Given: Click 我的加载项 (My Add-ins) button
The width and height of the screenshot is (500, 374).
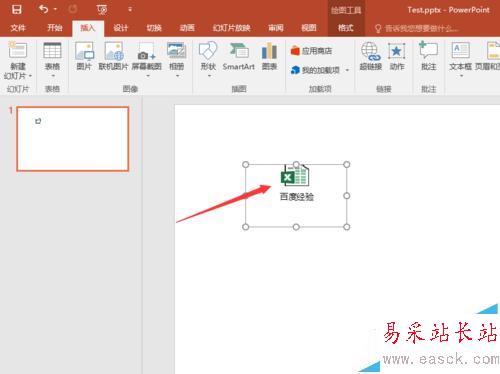Looking at the screenshot, I should (315, 70).
